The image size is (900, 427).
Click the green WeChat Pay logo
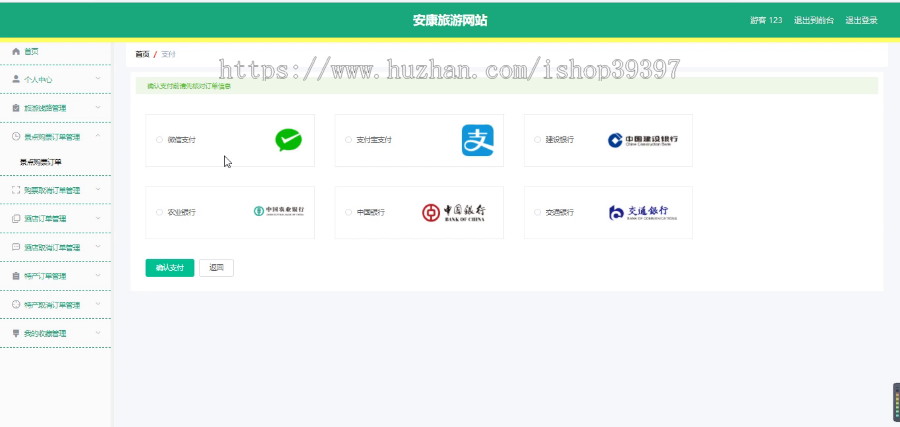[288, 140]
